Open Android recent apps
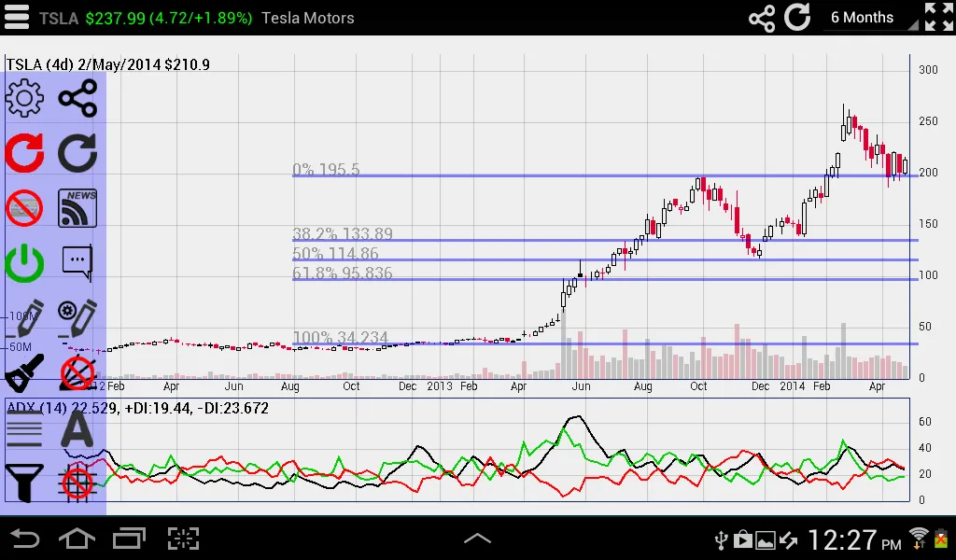 (x=129, y=539)
